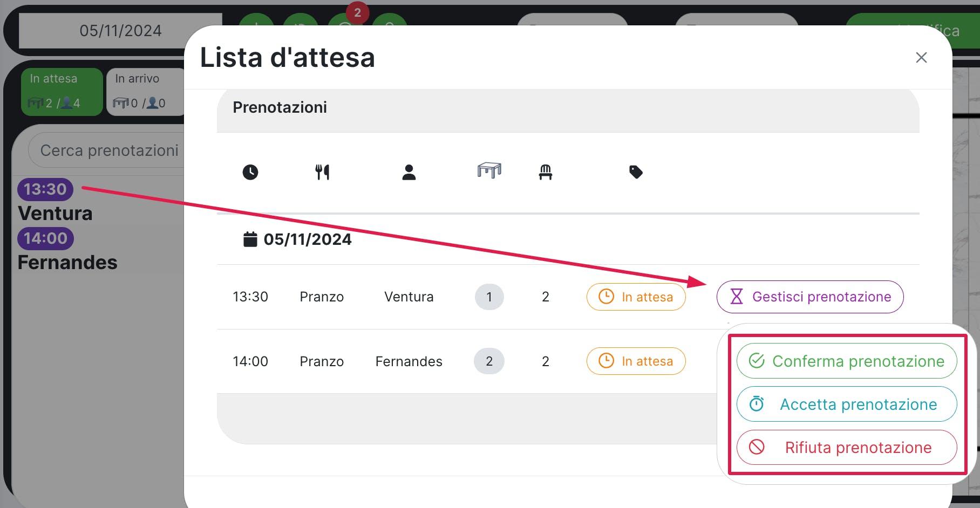Switch to the In arrivo tab
The image size is (980, 508).
pyautogui.click(x=145, y=91)
